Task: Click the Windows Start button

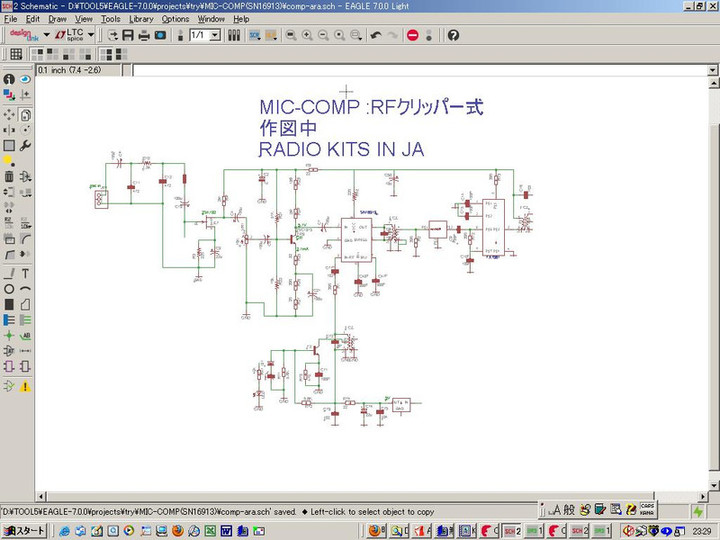Action: [23, 530]
